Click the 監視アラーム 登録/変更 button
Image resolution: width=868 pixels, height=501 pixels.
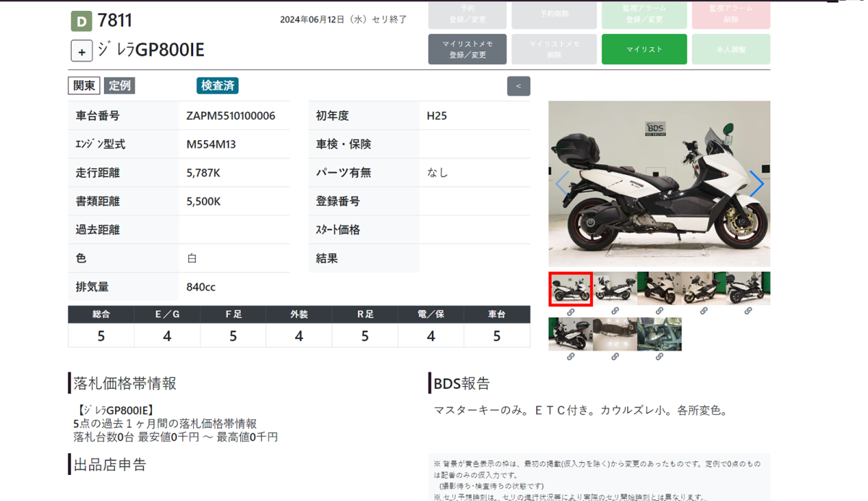644,14
